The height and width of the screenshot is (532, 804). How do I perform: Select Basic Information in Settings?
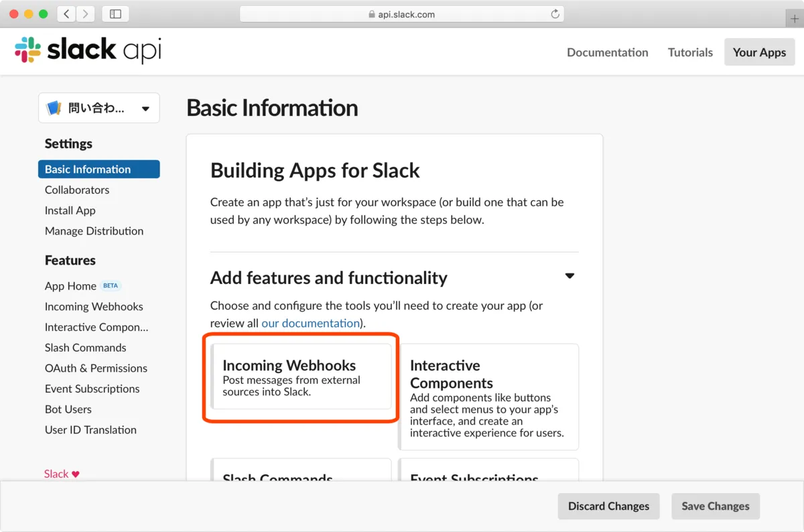[99, 169]
